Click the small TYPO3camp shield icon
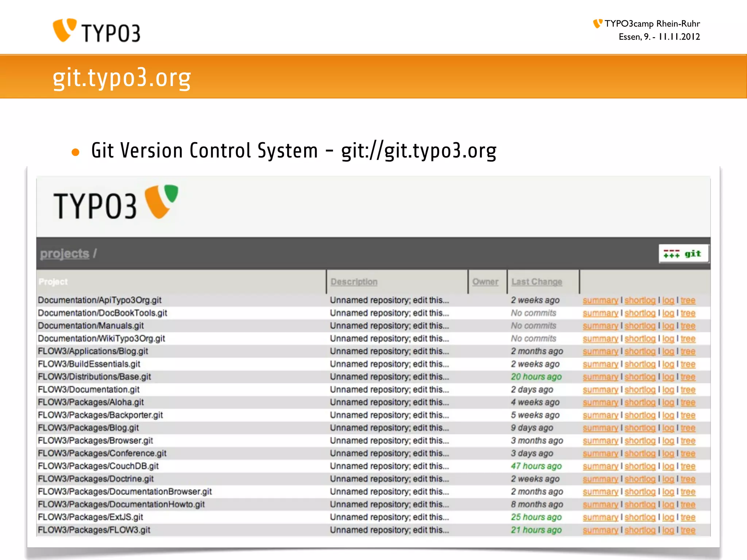The height and width of the screenshot is (560, 747). [597, 24]
